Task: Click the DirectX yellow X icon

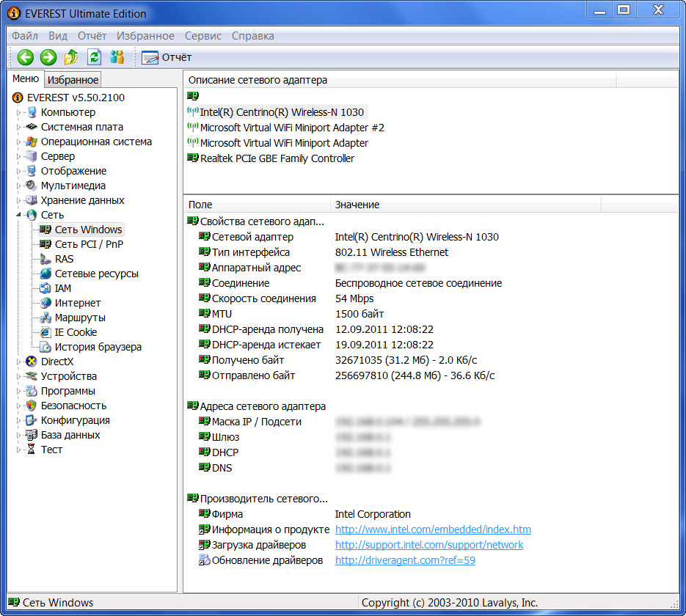Action: (x=32, y=362)
